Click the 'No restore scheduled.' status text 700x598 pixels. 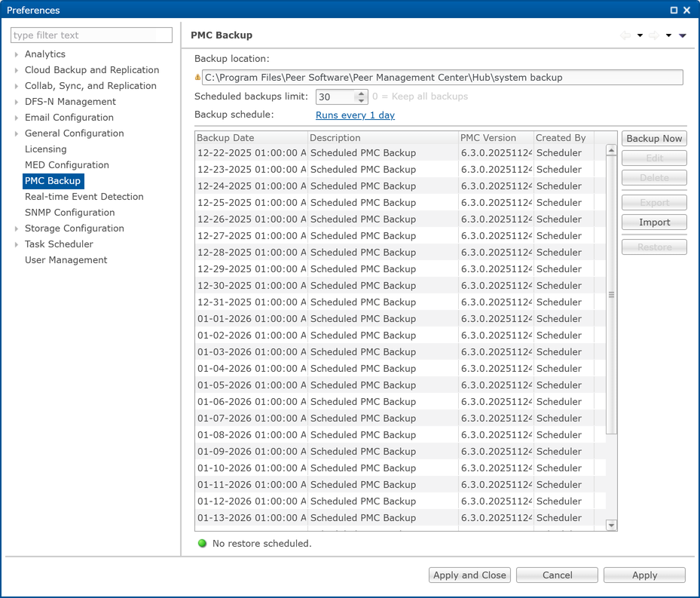261,544
